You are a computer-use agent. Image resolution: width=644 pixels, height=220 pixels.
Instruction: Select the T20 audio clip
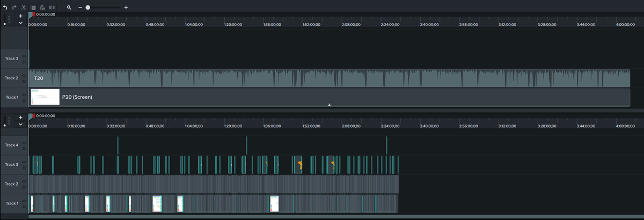tap(329, 78)
